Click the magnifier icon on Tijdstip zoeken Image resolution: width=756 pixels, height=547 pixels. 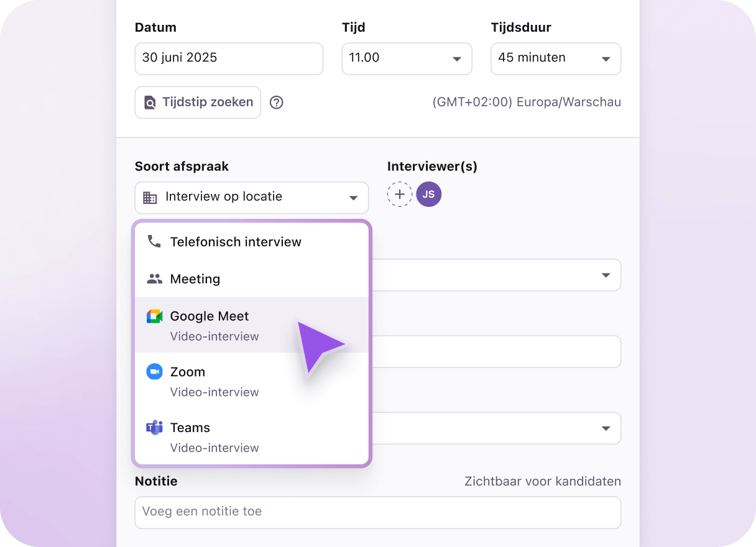click(150, 102)
